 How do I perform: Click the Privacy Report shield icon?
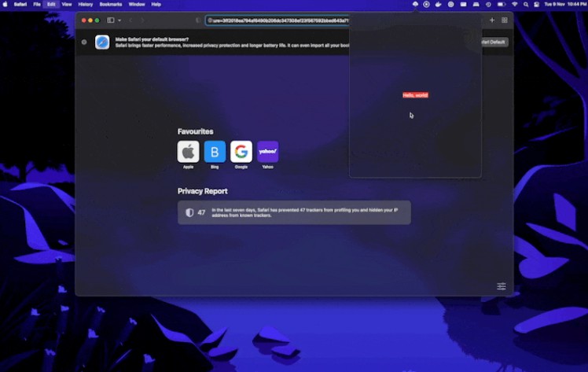189,212
